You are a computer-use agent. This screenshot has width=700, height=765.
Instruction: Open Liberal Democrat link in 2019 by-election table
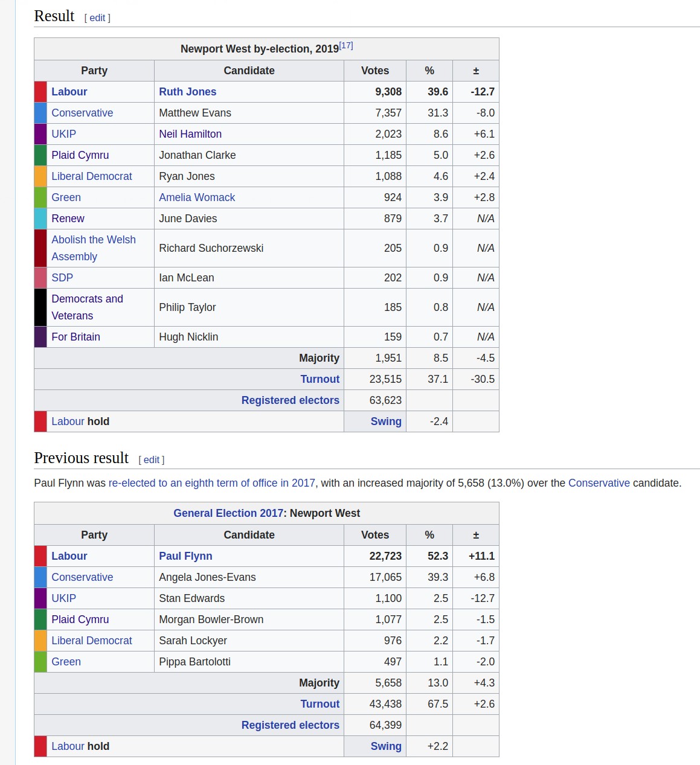[92, 176]
